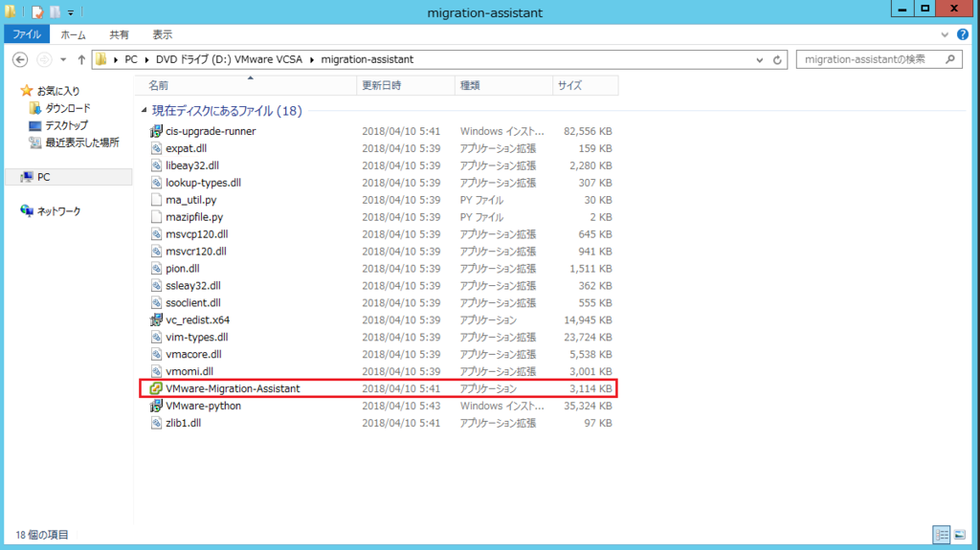Sort by 名前 column header

point(247,86)
